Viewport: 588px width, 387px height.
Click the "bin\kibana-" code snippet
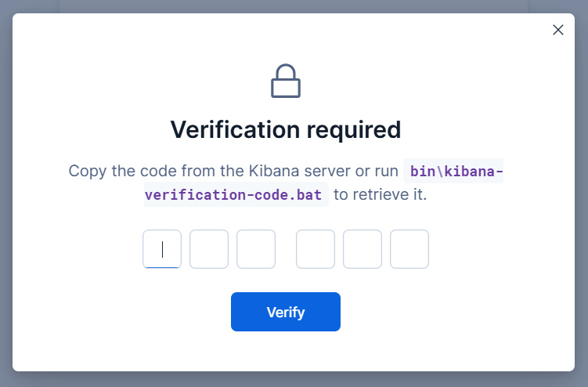456,172
